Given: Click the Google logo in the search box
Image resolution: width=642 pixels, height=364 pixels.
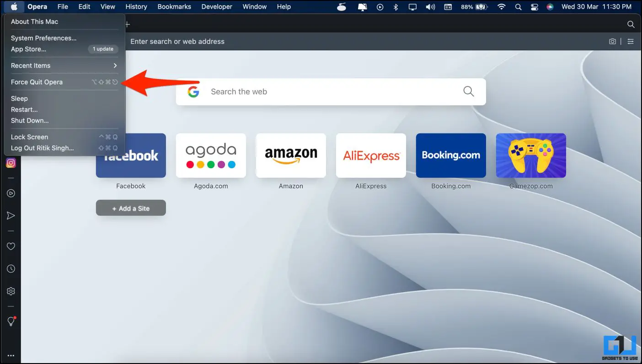Looking at the screenshot, I should [x=193, y=92].
